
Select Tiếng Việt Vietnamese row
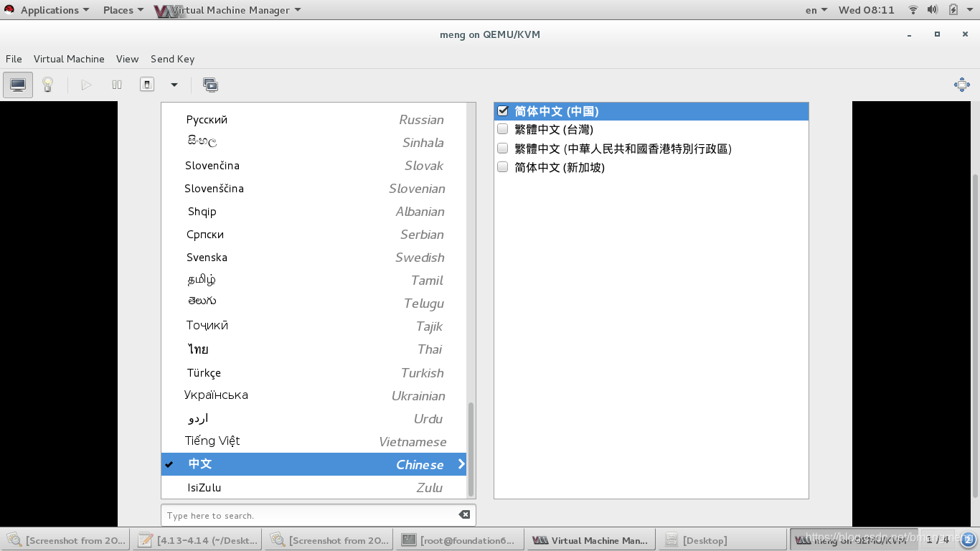pyautogui.click(x=314, y=442)
